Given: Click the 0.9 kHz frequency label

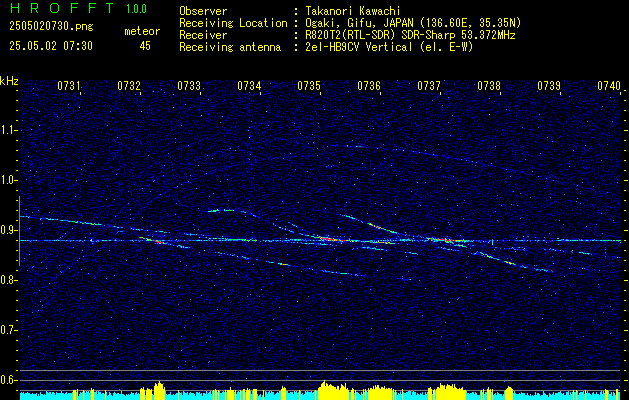Looking at the screenshot, I should (x=8, y=230).
